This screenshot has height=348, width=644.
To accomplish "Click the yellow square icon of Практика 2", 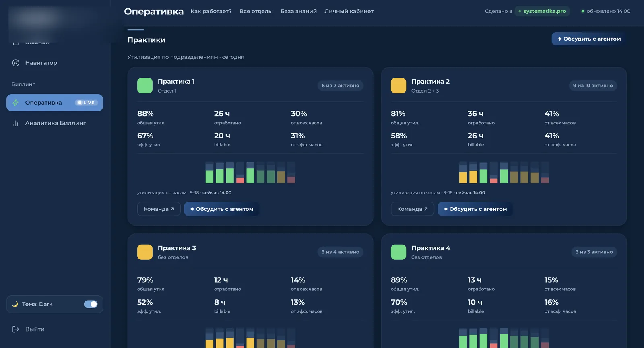I will tap(398, 86).
